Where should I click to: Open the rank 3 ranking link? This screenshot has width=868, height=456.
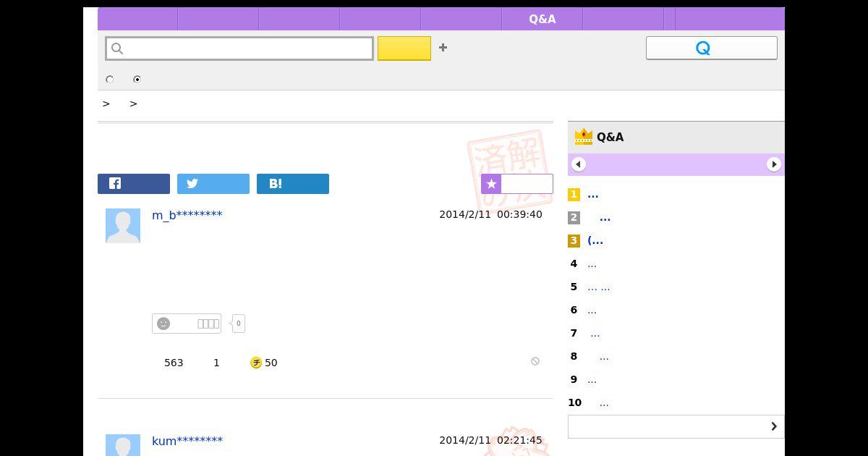pos(595,240)
